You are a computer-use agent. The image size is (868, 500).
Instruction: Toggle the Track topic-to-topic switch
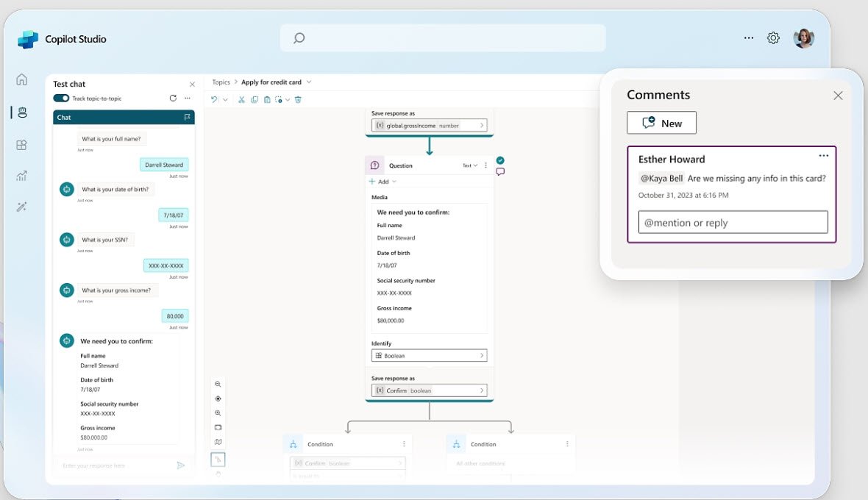(x=61, y=98)
